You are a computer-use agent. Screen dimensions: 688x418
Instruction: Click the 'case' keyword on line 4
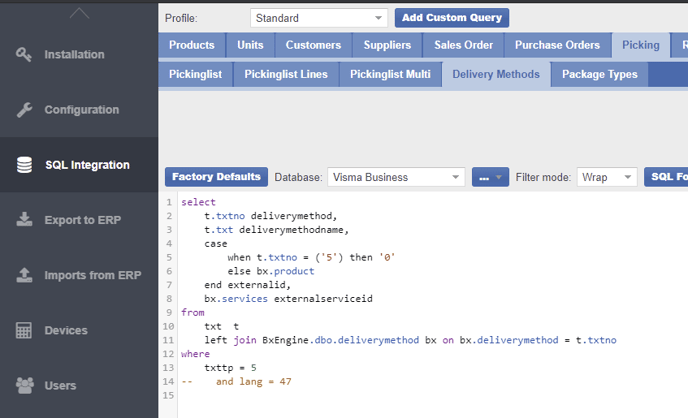[x=216, y=244]
